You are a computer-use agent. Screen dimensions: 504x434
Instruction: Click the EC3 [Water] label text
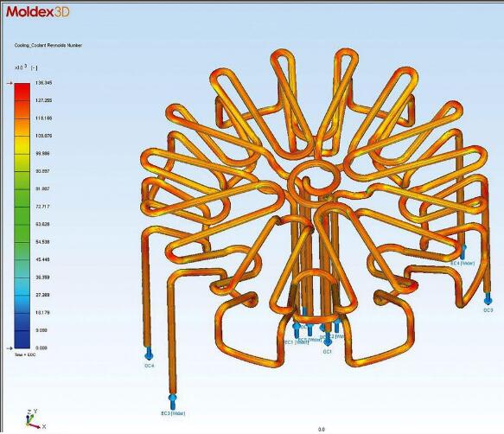tap(173, 413)
